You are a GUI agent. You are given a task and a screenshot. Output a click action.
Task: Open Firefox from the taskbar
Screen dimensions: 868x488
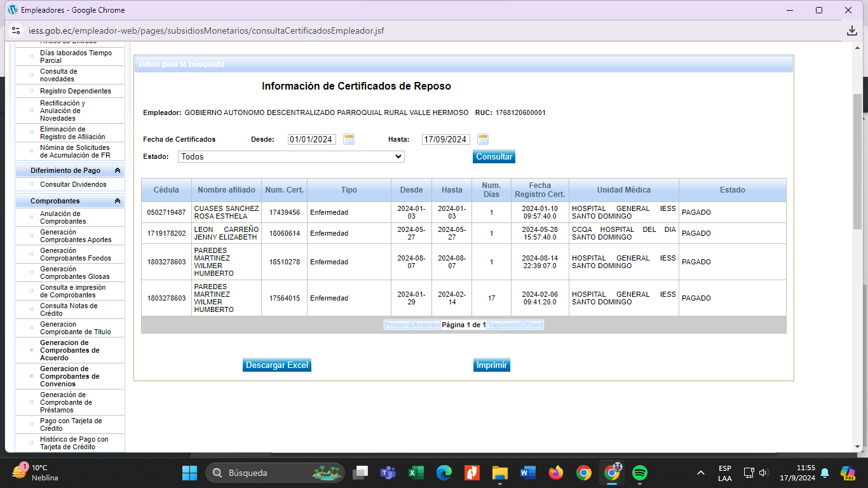(x=556, y=473)
